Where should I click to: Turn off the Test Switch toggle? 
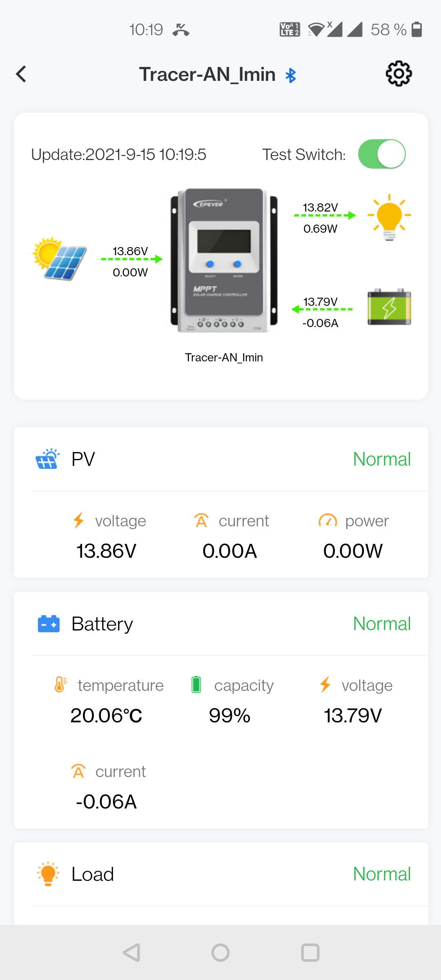pyautogui.click(x=381, y=154)
